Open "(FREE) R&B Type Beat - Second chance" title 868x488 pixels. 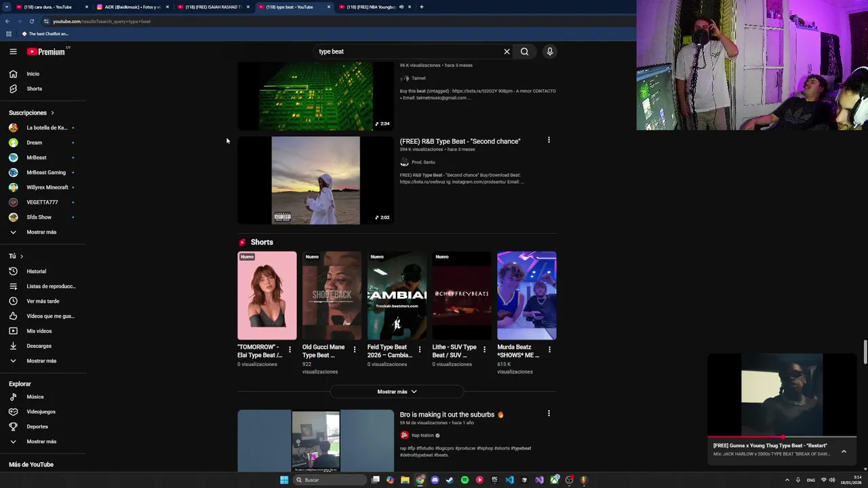(x=460, y=141)
